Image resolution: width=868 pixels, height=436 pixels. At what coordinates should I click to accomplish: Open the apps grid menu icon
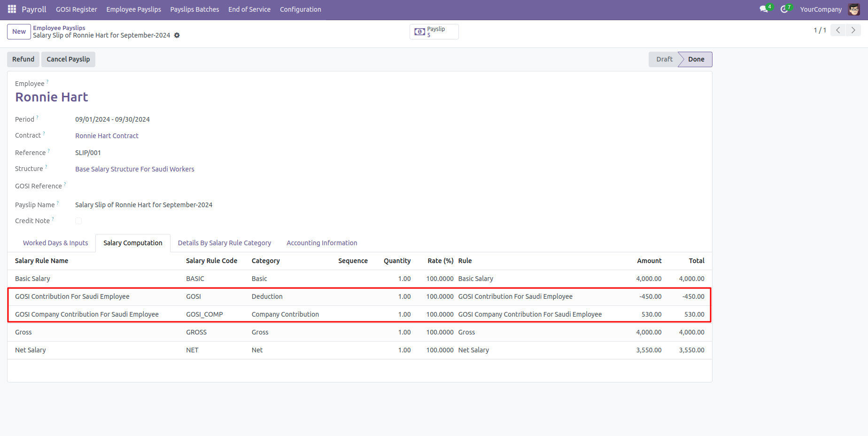[x=12, y=9]
